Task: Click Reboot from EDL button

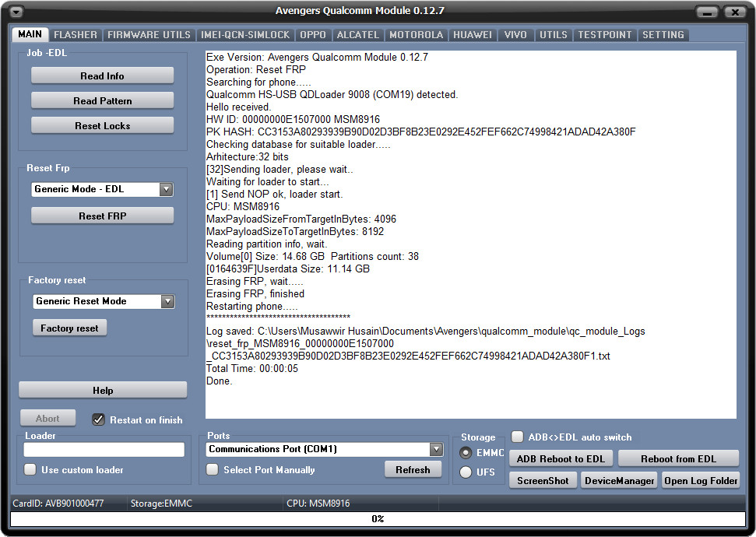Action: (x=678, y=459)
